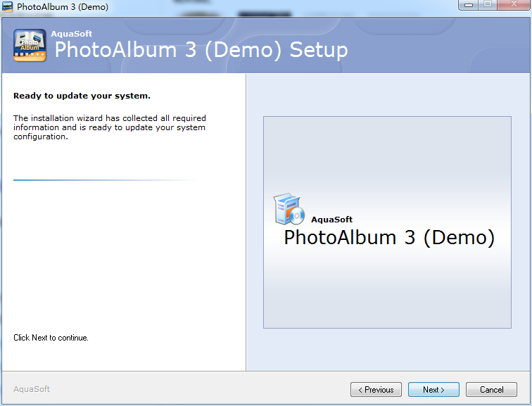Screen dimensions: 532x406
Task: Click the blue separator line under description
Action: [x=103, y=180]
